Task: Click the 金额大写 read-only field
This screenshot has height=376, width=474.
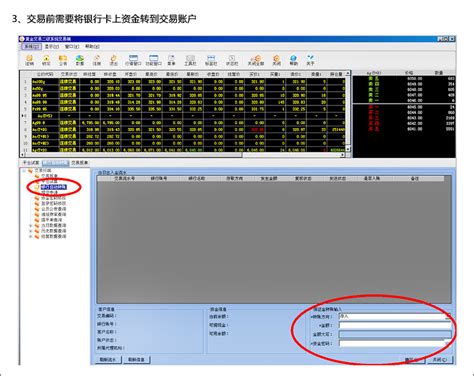Action: coord(395,334)
